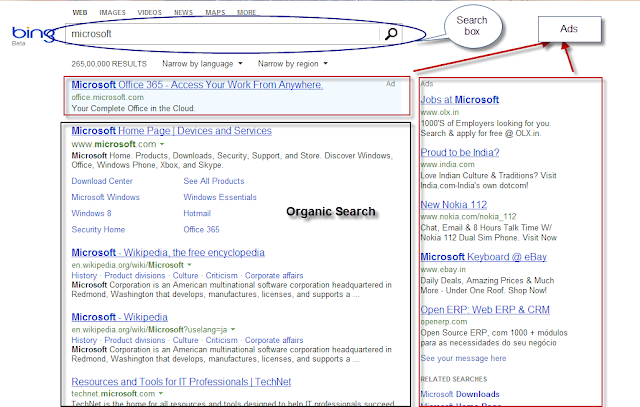Expand arrow next to www.microsoft.com

(x=162, y=144)
